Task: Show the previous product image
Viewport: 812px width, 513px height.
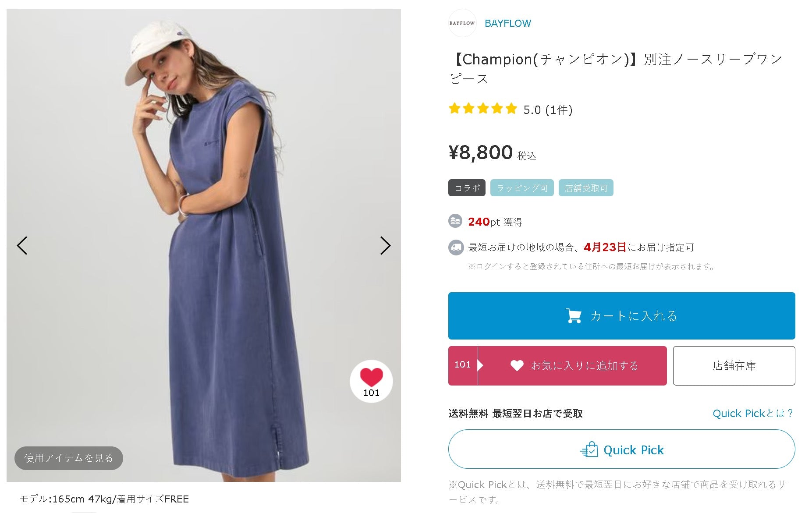Action: pos(22,246)
